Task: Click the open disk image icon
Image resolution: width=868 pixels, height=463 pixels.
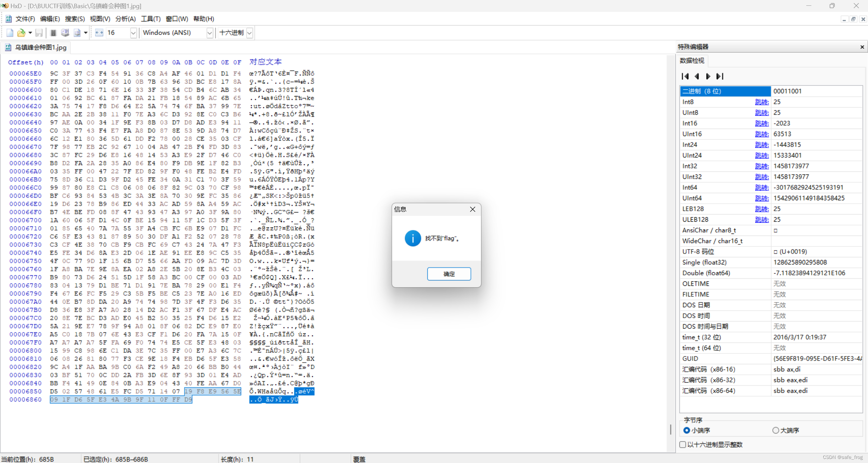Action: tap(77, 33)
